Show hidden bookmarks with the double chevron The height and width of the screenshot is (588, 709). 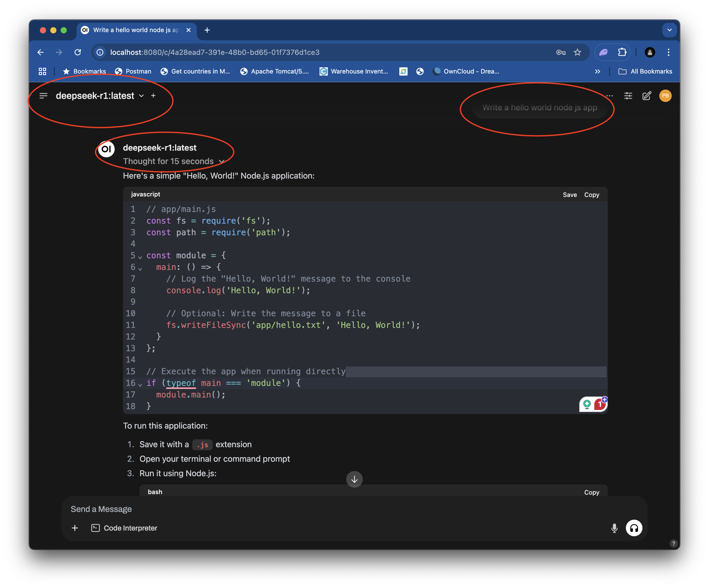(597, 71)
